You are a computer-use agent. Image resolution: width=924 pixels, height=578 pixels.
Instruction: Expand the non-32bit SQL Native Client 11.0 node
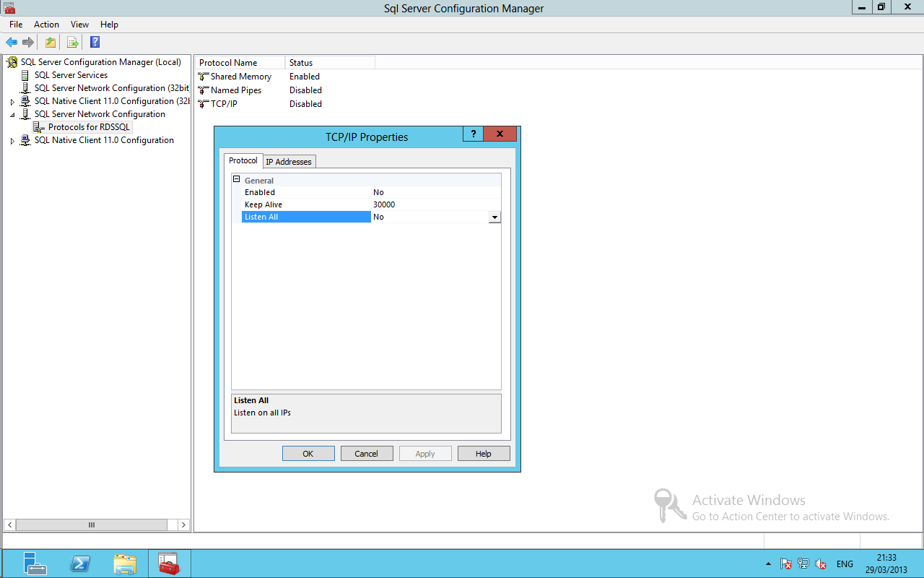click(x=12, y=141)
